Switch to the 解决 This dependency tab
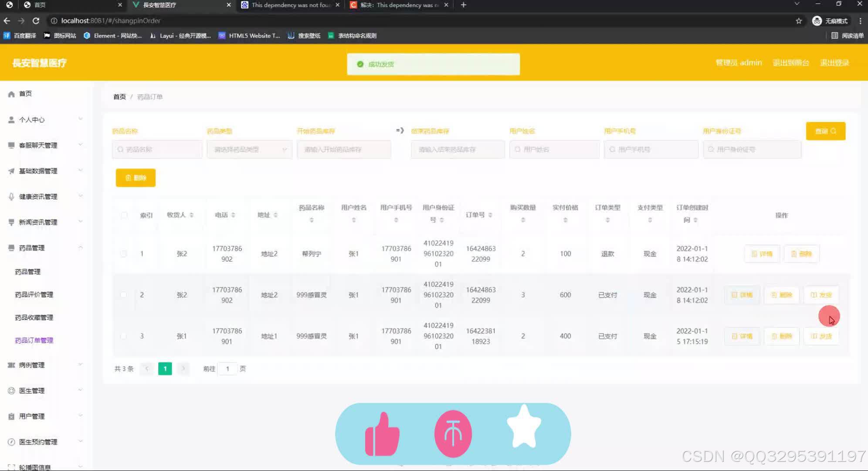 pos(399,5)
